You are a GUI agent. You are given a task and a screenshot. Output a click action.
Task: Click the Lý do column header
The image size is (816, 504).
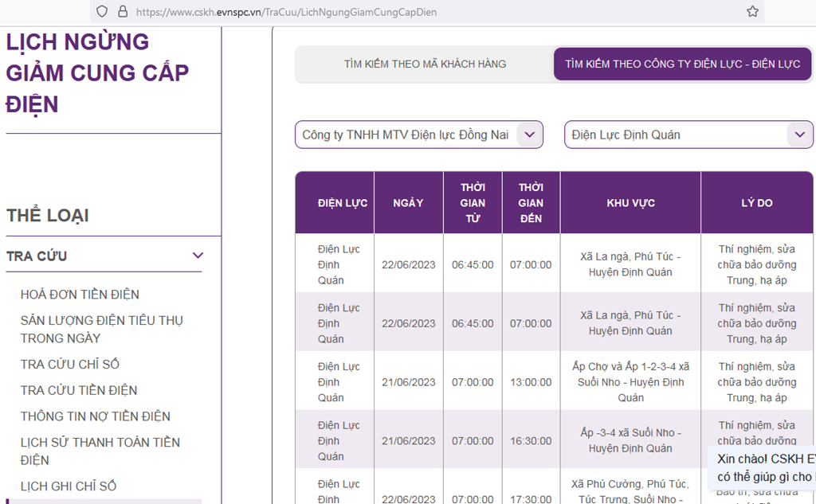[757, 203]
